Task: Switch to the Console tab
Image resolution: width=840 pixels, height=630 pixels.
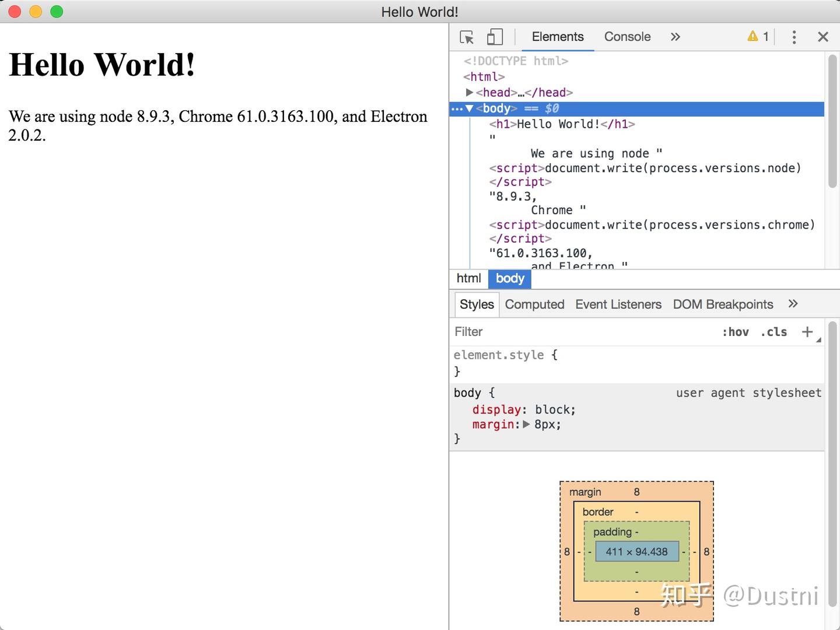Action: [x=627, y=37]
